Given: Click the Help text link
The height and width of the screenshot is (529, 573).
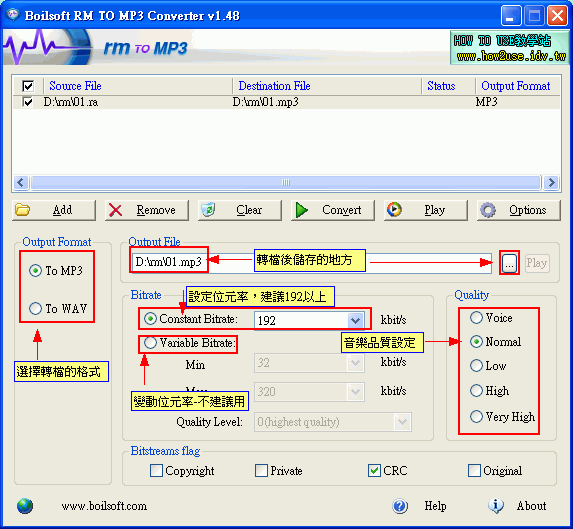Looking at the screenshot, I should pos(435,506).
